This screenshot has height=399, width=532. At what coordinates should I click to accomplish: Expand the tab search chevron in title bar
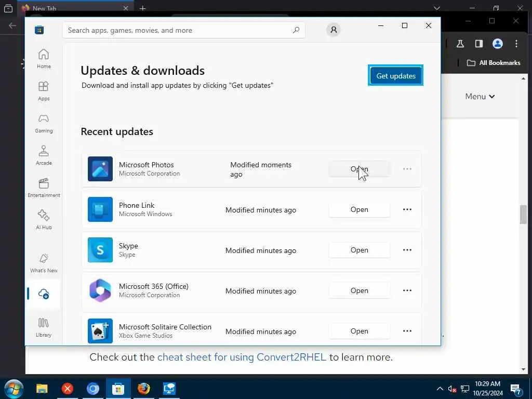pos(436,8)
